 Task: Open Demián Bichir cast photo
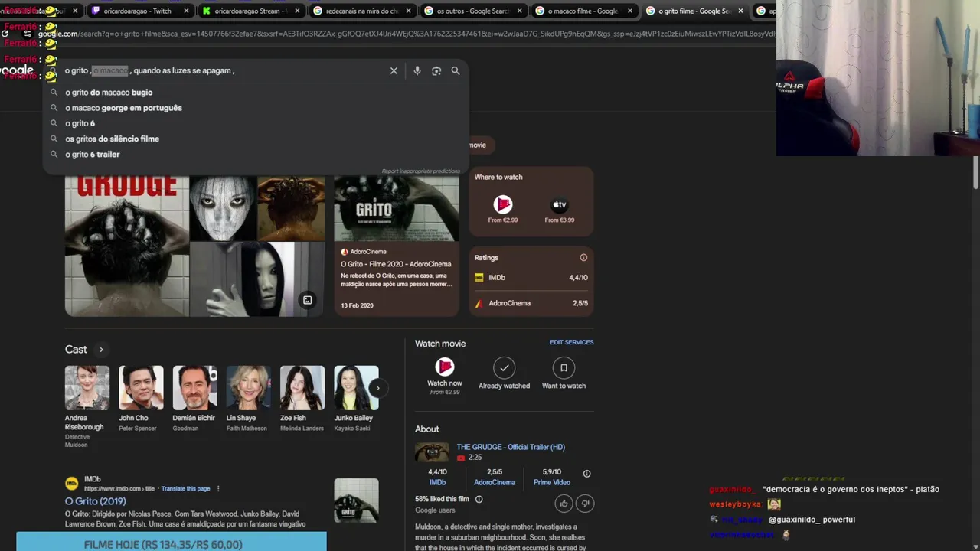(x=194, y=388)
